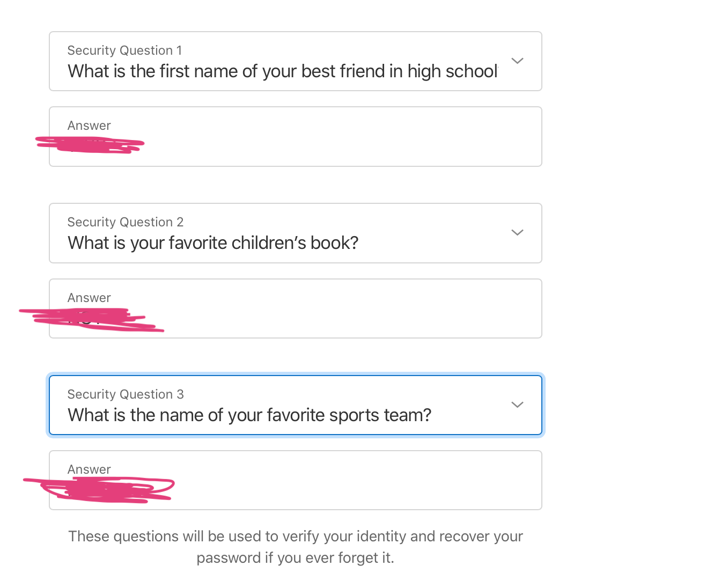Click the 'Security Question 3' label
This screenshot has height=588, width=706.
point(126,394)
